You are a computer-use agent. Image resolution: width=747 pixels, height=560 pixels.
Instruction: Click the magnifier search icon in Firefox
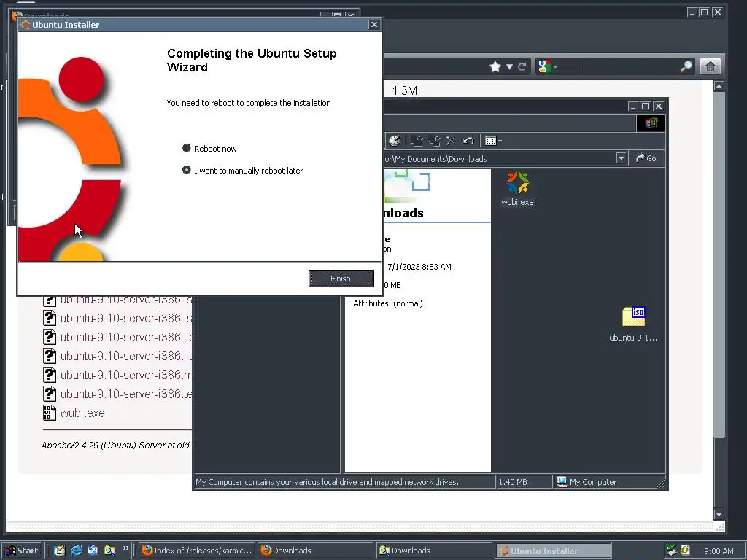pos(686,66)
